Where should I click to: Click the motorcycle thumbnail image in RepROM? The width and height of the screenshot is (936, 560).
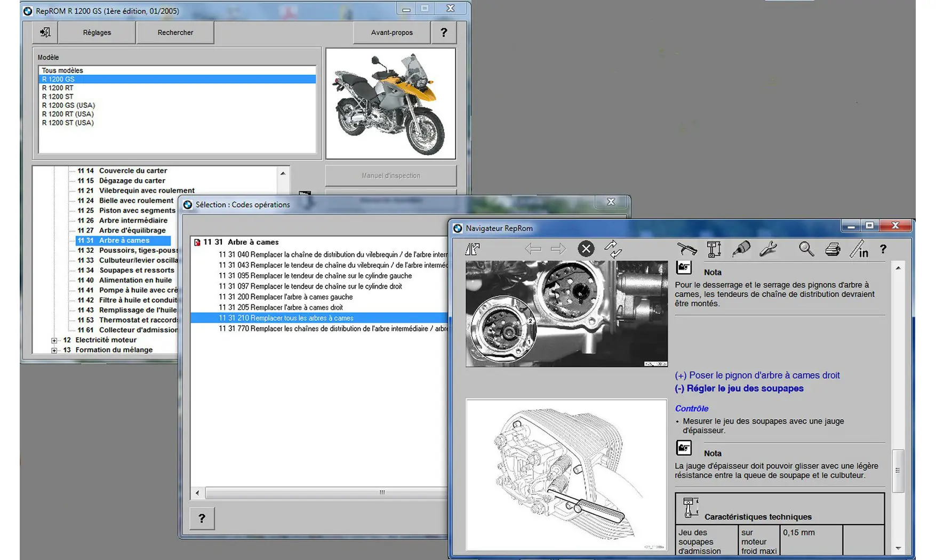coord(391,103)
